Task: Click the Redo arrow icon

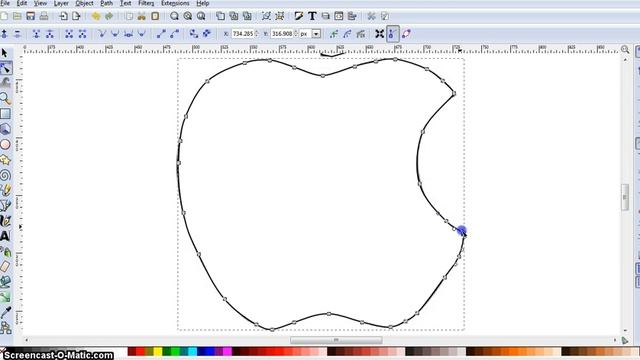Action: 109,16
